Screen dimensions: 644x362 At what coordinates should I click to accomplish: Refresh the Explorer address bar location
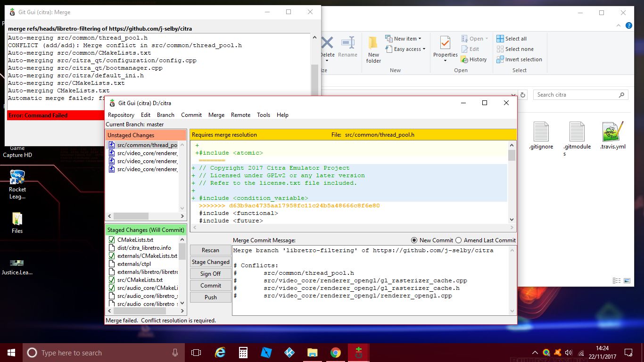tap(522, 95)
